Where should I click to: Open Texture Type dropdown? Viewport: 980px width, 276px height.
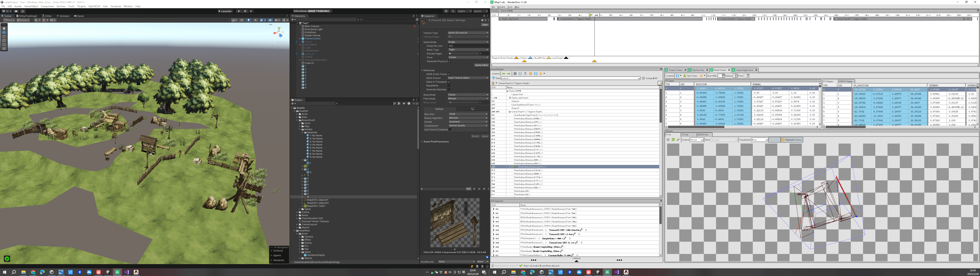pyautogui.click(x=468, y=33)
